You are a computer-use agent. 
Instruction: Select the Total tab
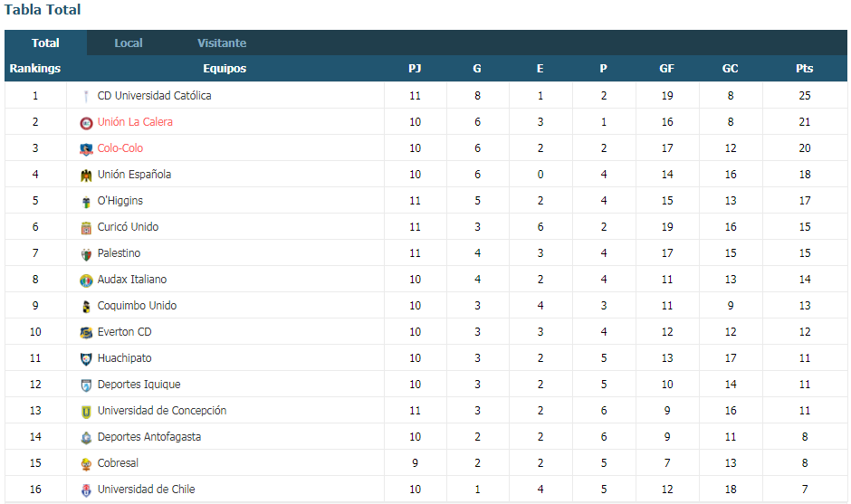click(x=45, y=43)
